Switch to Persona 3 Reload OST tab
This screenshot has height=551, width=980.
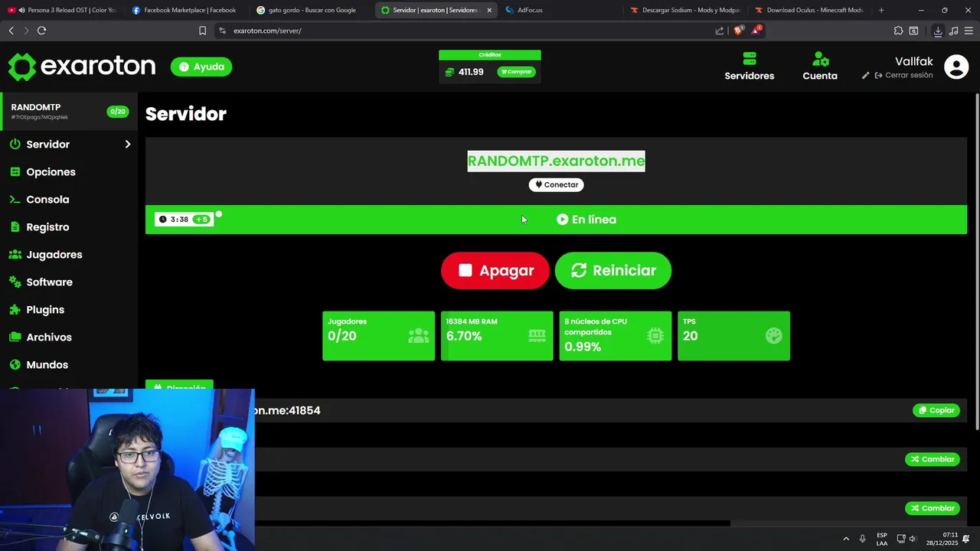point(63,10)
